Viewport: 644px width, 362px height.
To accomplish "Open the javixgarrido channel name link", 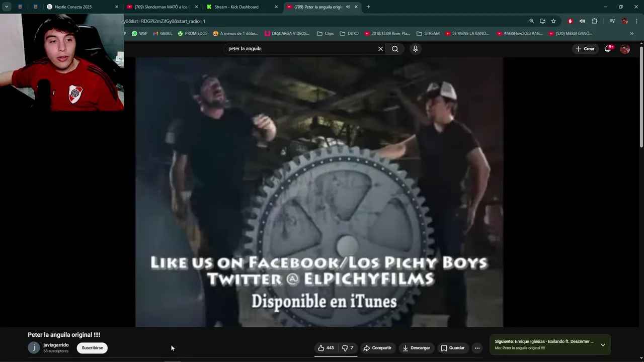I will (56, 345).
